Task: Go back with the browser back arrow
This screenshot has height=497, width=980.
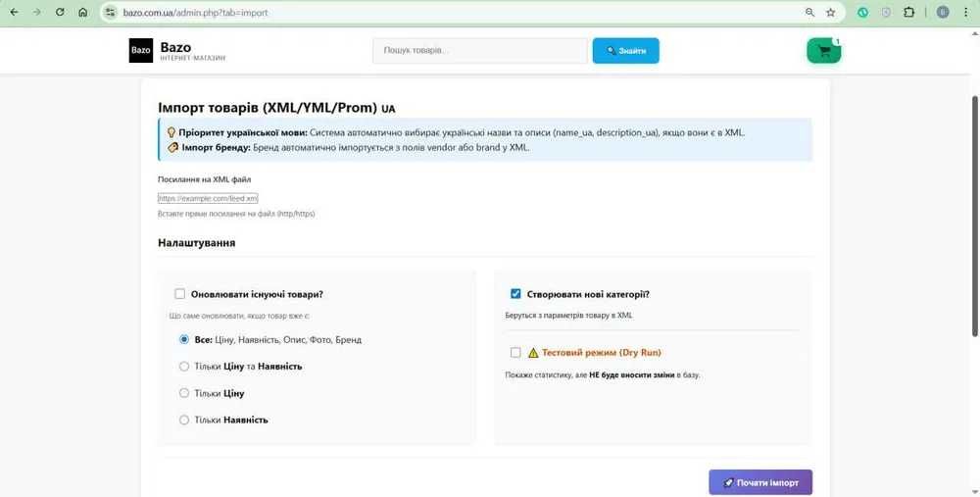Action: tap(14, 12)
